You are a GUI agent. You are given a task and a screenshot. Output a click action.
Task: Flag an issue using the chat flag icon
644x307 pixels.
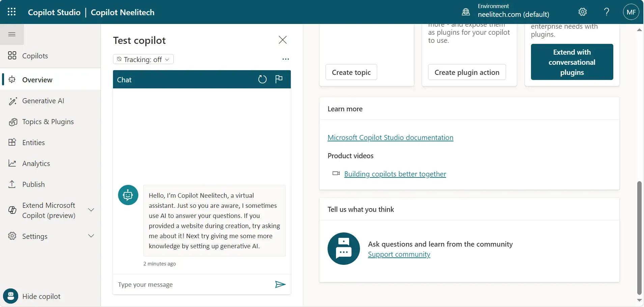[279, 79]
